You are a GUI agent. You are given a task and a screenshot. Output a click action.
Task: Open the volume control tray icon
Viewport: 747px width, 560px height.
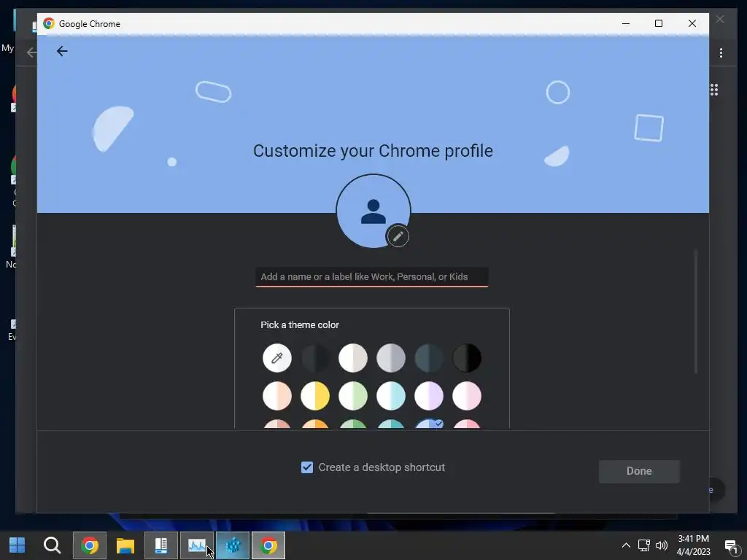click(x=662, y=545)
